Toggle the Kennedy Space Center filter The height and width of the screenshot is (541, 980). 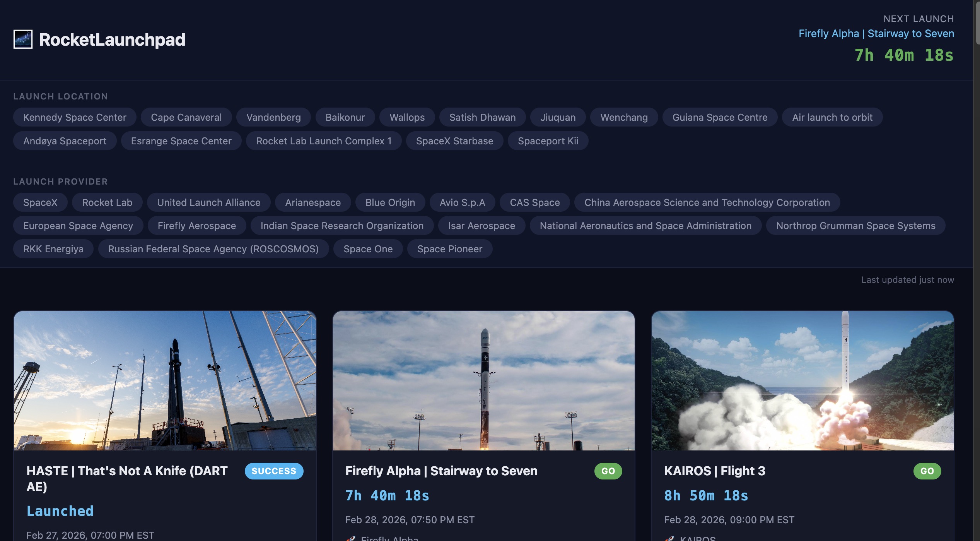tap(75, 117)
